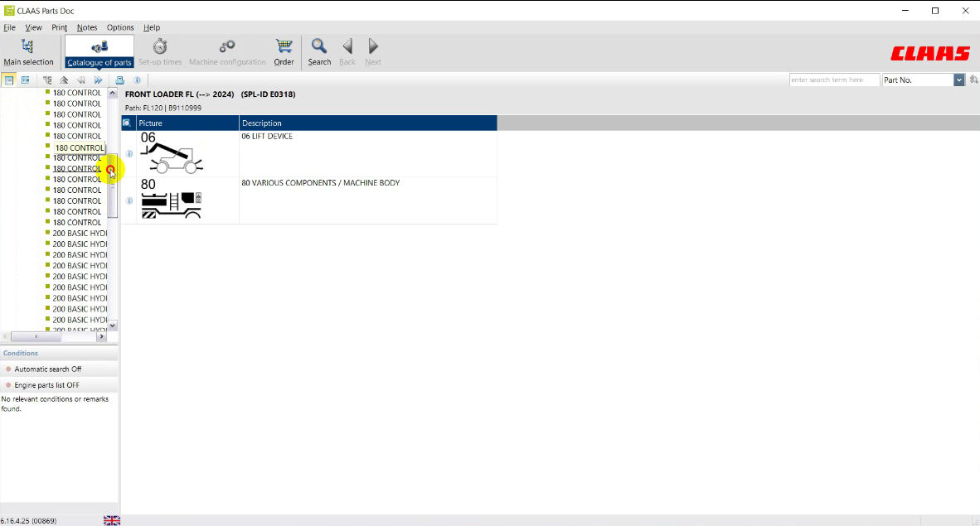This screenshot has height=526, width=980.
Task: Jump to next group with blue double-right arrow
Action: click(98, 80)
